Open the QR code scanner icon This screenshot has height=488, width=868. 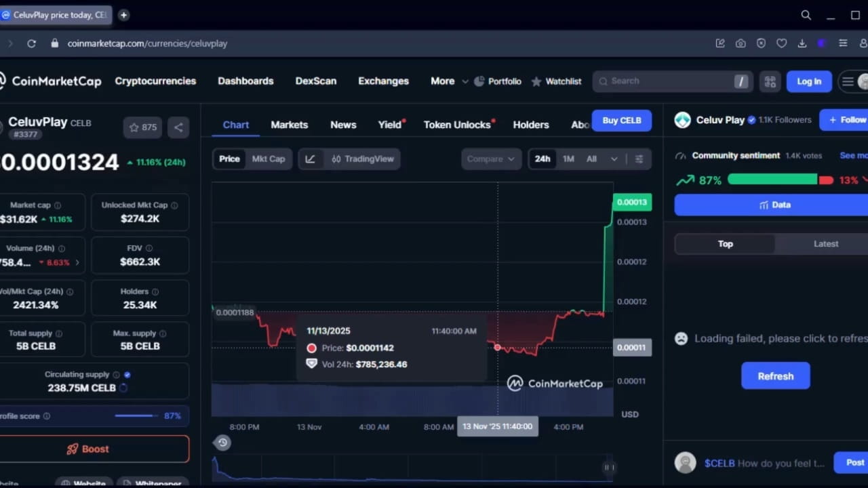(x=770, y=81)
